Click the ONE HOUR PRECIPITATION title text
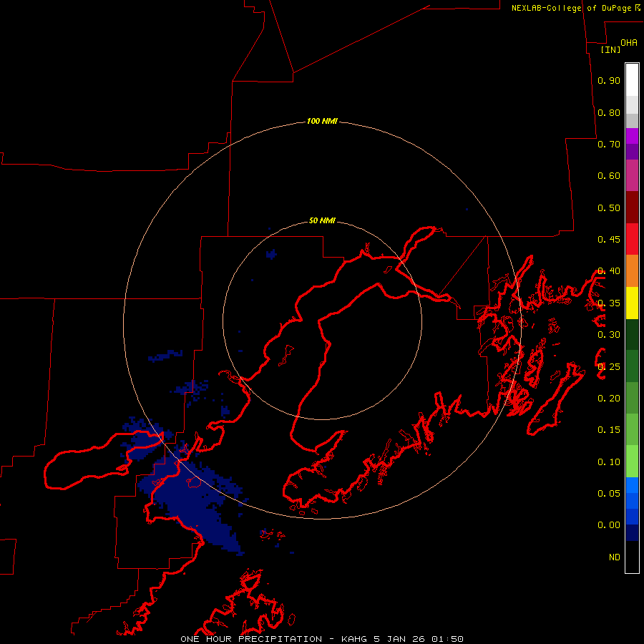 point(251,639)
